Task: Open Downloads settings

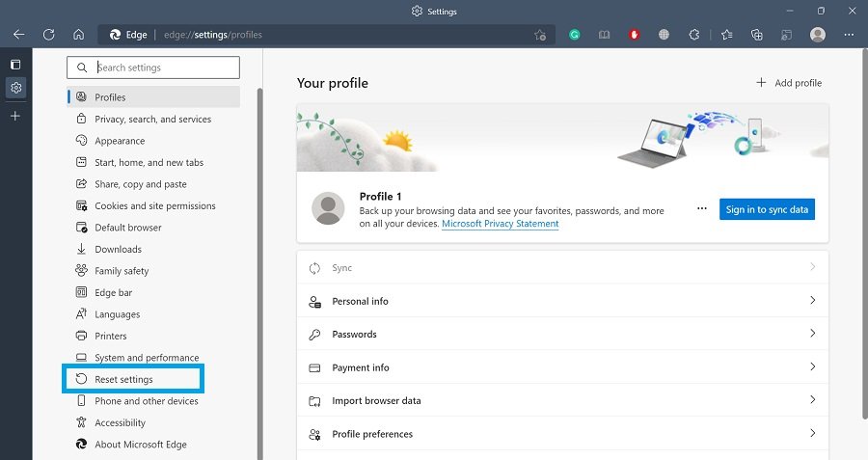Action: 118,249
